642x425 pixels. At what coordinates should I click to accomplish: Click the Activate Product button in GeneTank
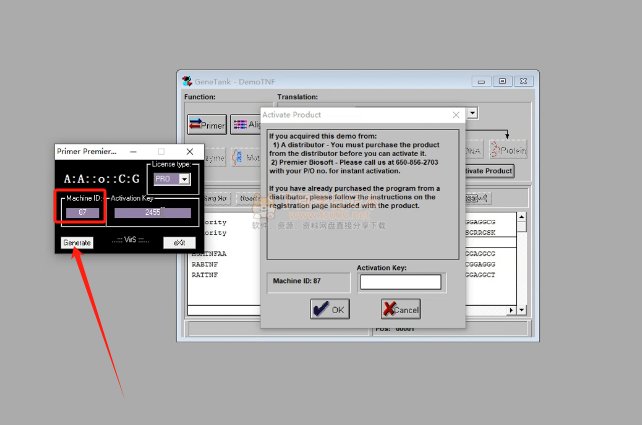point(489,171)
